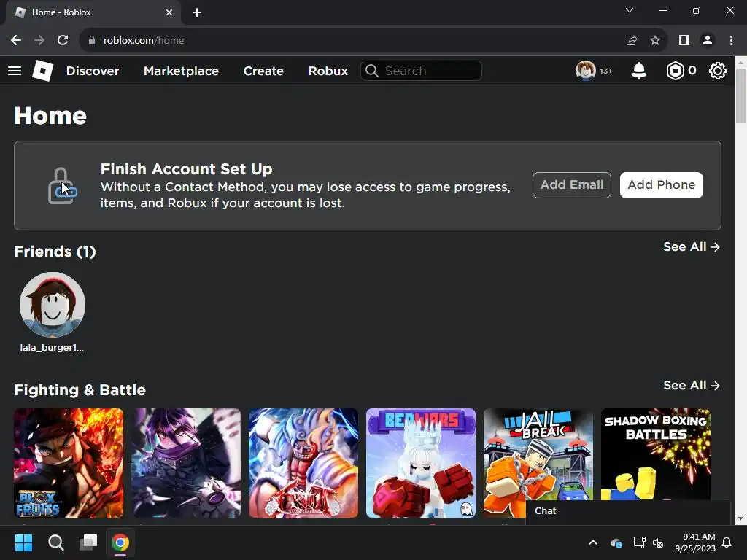Open Chrome three-dot menu
This screenshot has width=747, height=560.
(731, 41)
